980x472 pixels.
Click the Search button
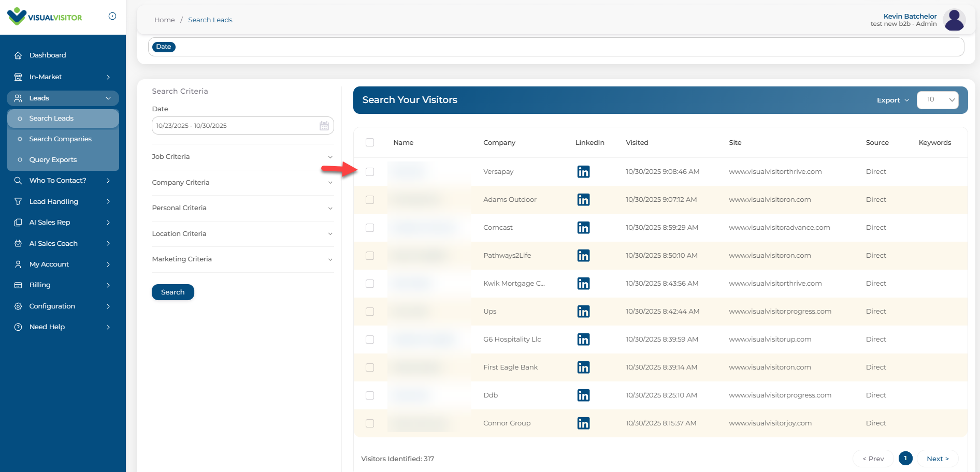click(x=172, y=292)
